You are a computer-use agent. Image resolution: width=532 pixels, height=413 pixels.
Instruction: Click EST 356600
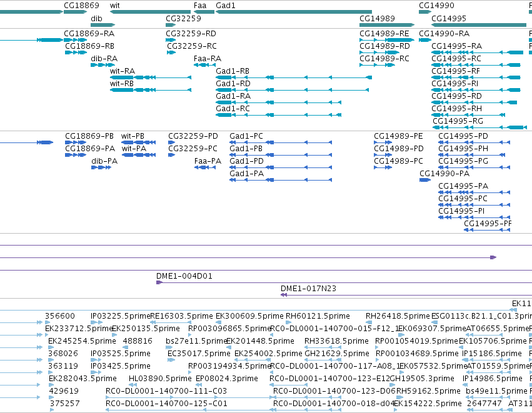[60, 316]
